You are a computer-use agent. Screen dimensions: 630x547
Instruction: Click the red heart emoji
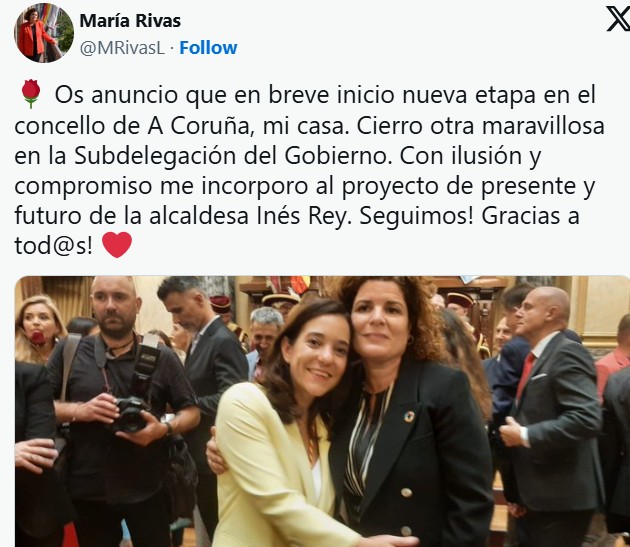117,245
